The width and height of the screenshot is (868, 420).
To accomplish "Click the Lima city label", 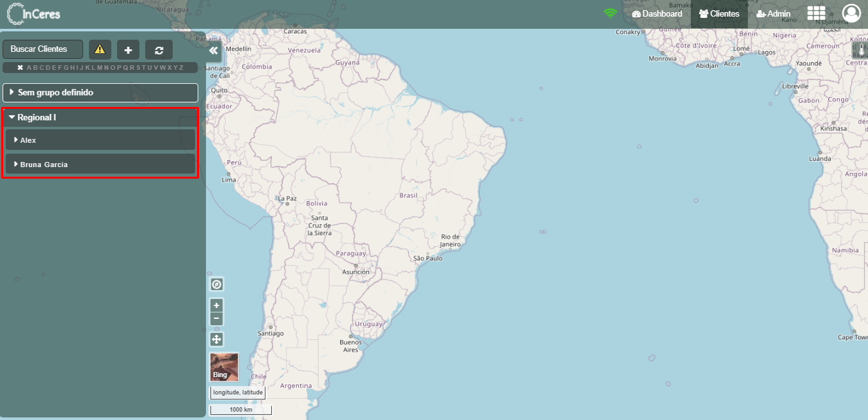I will 228,180.
